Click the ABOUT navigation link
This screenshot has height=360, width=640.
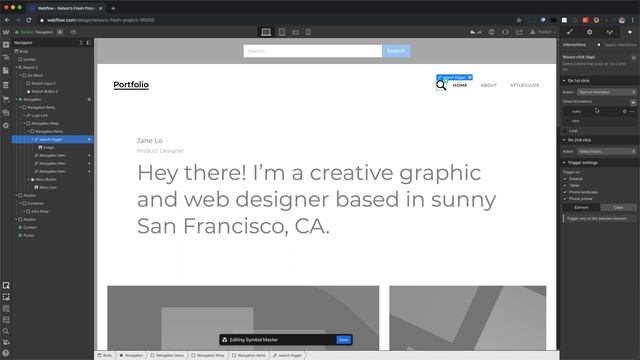[x=489, y=85]
